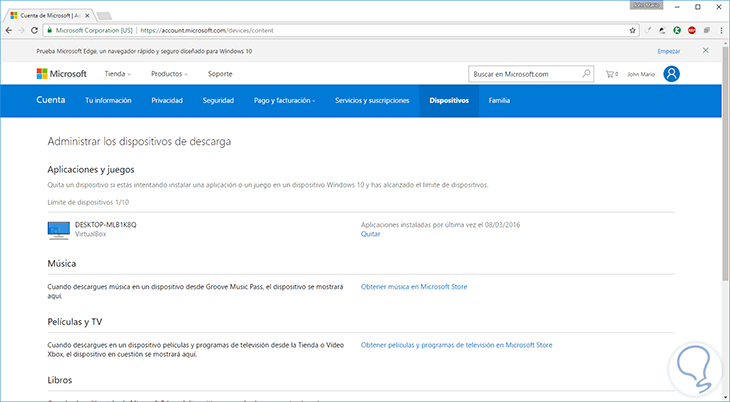Click the John Mario account name
Screen dimensions: 730x402
pyautogui.click(x=641, y=74)
